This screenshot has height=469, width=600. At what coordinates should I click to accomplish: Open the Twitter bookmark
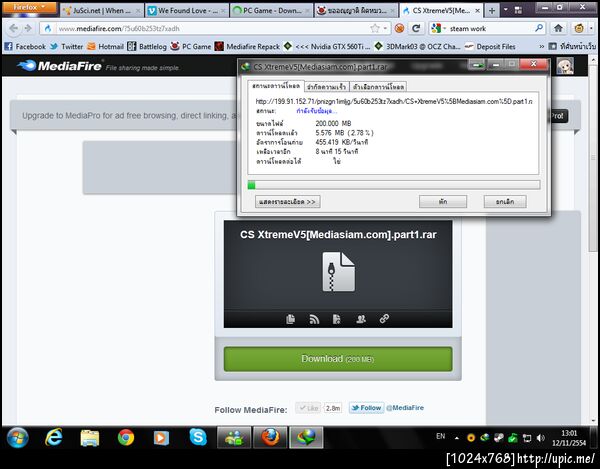(66, 47)
